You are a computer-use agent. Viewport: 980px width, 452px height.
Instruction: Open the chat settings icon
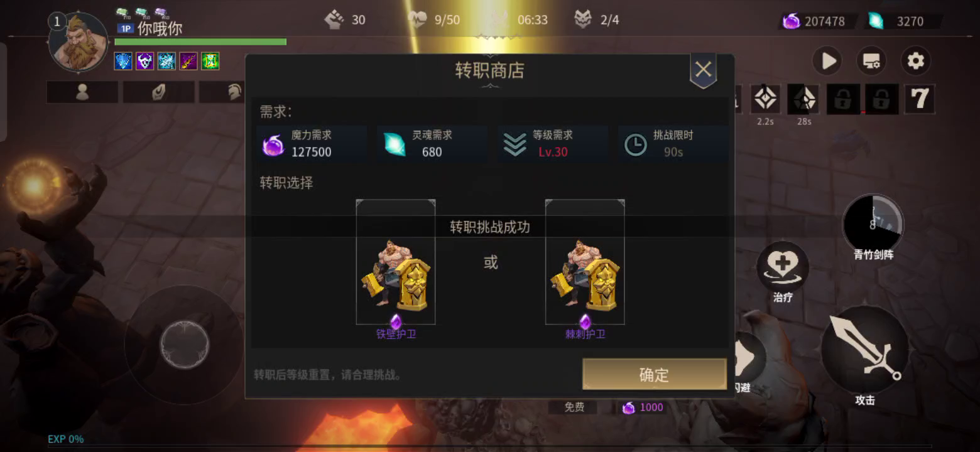coord(871,61)
